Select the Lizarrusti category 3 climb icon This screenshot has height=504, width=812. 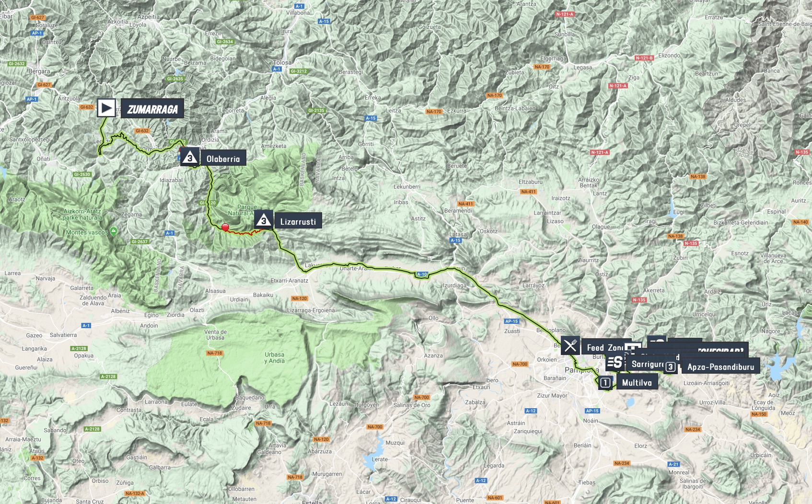263,220
